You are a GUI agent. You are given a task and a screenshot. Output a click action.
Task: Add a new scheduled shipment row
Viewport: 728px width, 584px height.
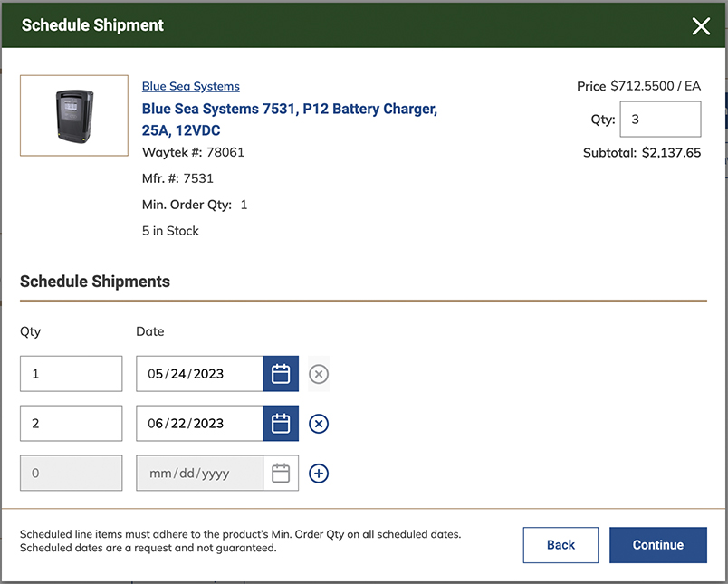pos(318,473)
